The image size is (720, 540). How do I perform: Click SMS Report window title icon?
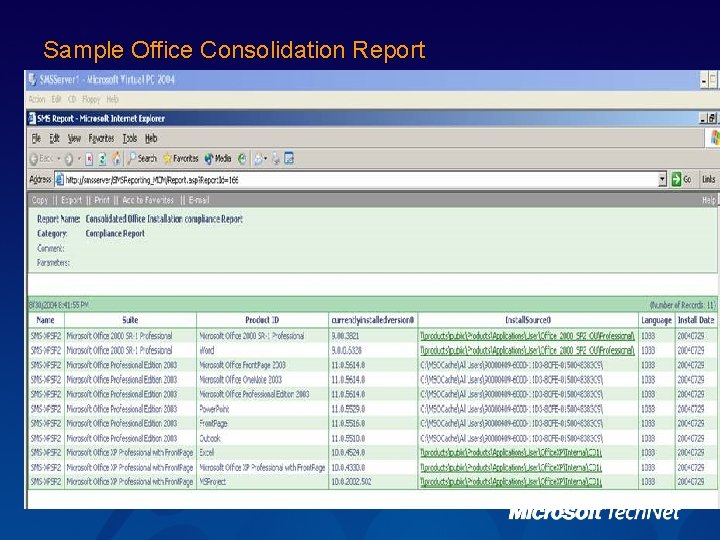click(x=32, y=118)
